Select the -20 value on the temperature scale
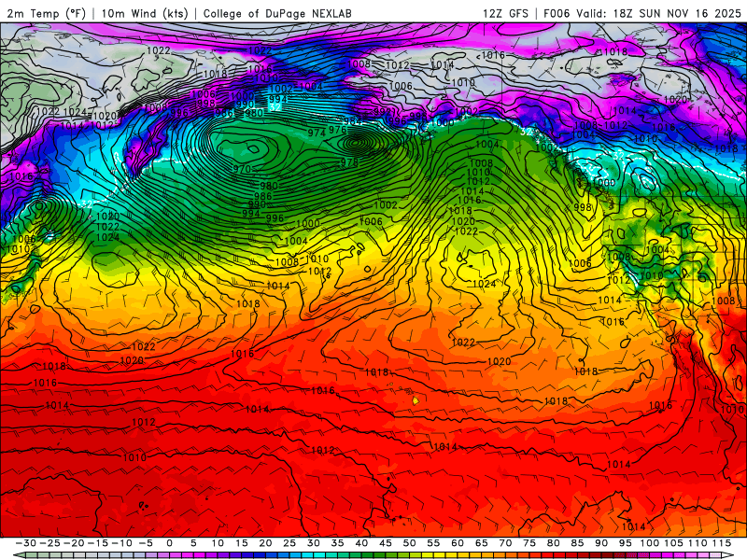The height and width of the screenshot is (560, 747). 74,543
